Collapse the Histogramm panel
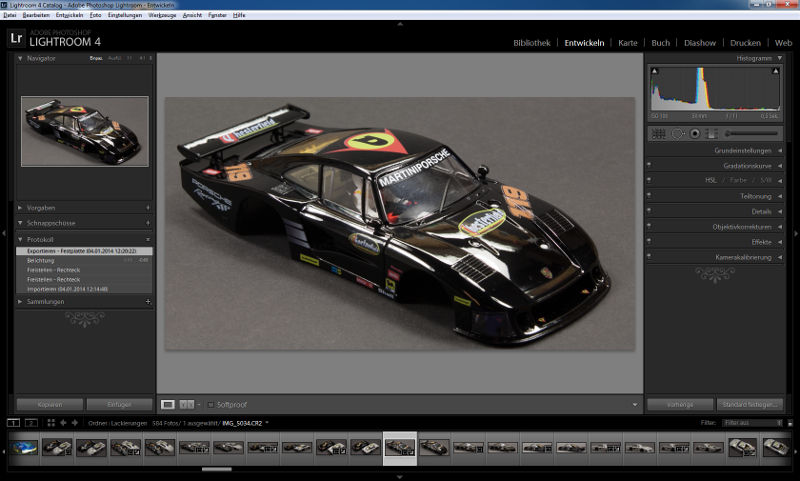The width and height of the screenshot is (800, 481). click(780, 58)
